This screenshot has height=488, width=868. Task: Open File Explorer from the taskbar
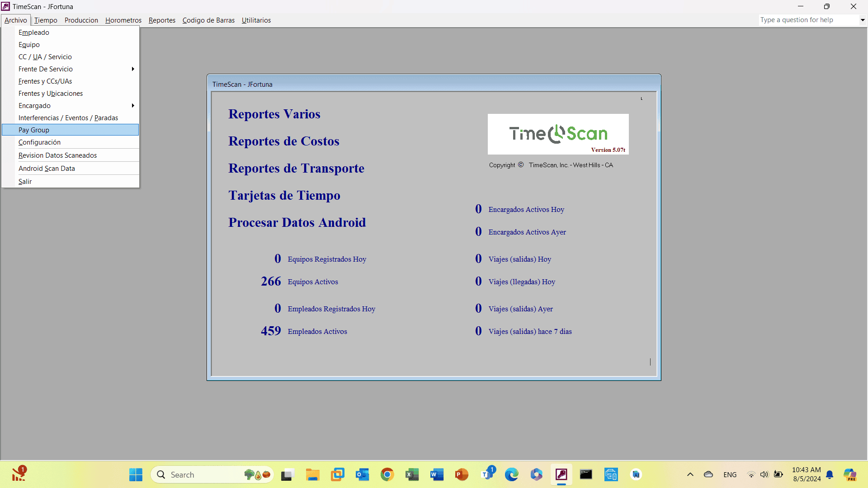pyautogui.click(x=312, y=474)
